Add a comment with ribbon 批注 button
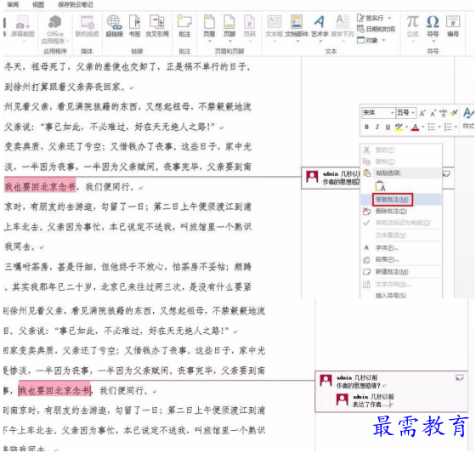Image resolution: width=476 pixels, height=453 pixels. [x=184, y=26]
